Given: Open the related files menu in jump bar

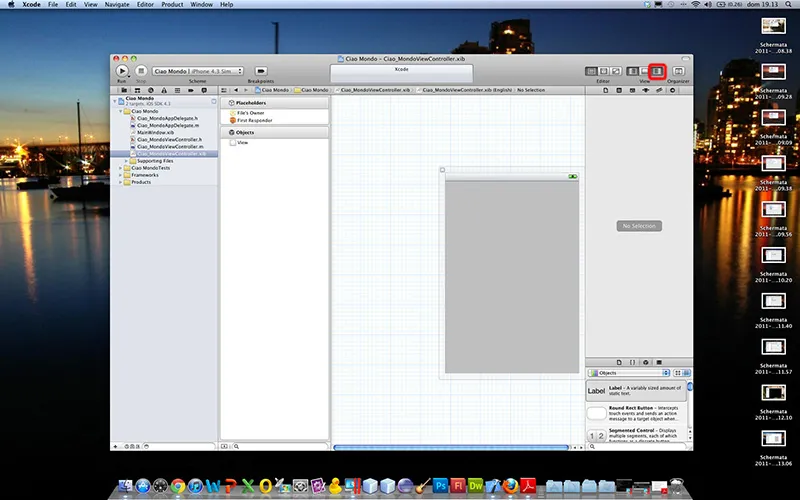Looking at the screenshot, I should 224,90.
